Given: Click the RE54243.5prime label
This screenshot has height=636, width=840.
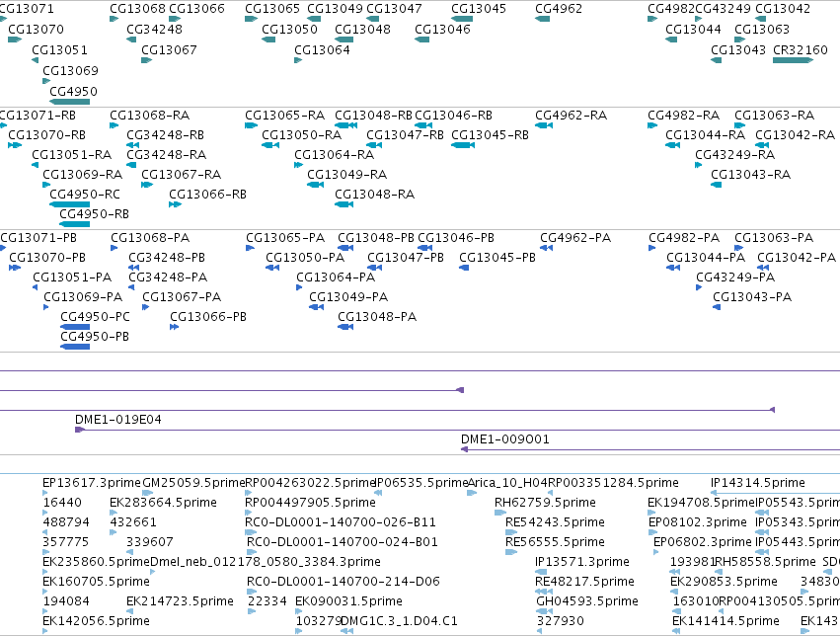Looking at the screenshot, I should click(555, 521).
